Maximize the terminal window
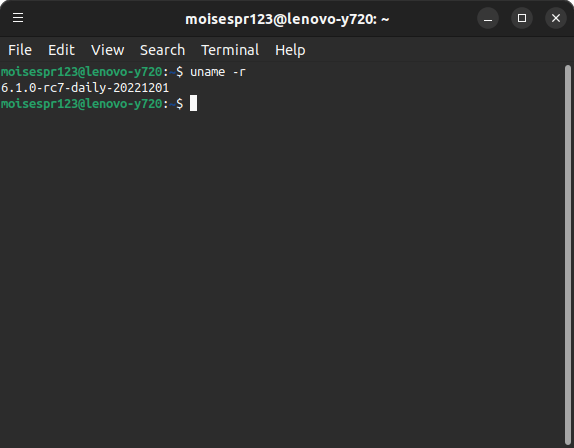The width and height of the screenshot is (574, 448). pos(522,18)
